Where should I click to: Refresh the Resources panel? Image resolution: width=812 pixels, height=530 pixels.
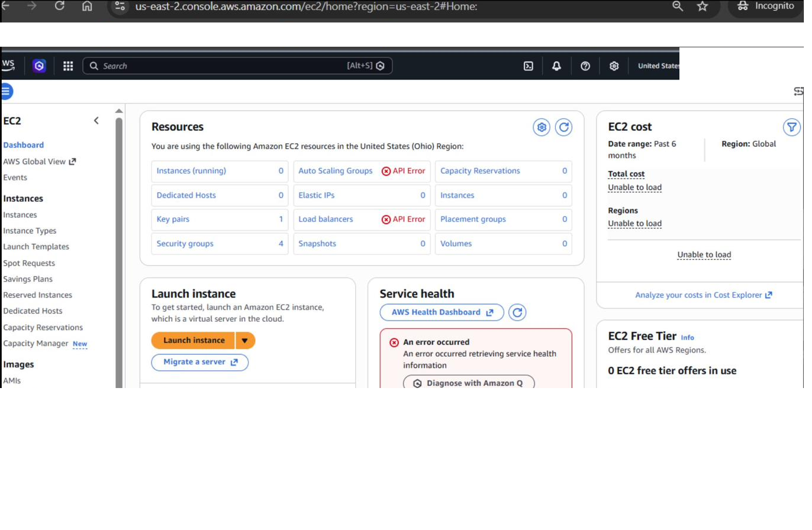click(x=564, y=127)
